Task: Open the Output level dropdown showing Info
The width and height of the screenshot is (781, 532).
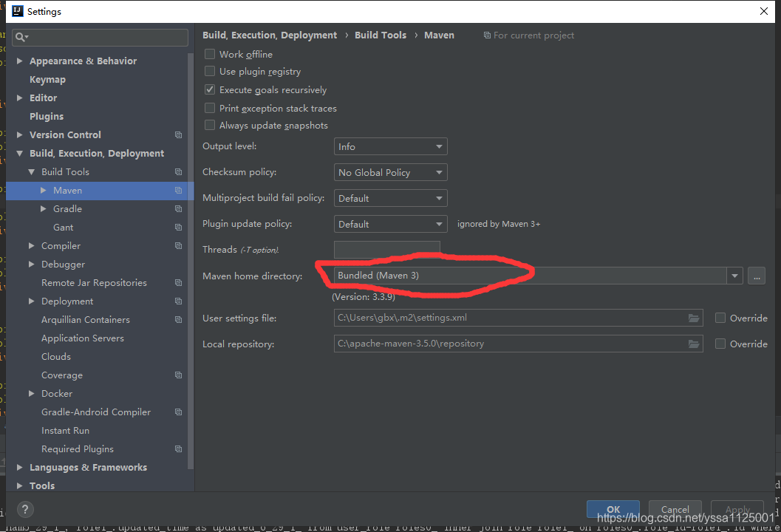Action: tap(390, 146)
